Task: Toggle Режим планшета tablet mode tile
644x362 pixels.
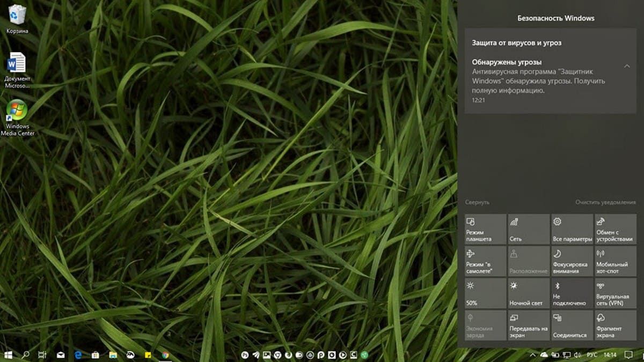Action: [486, 229]
